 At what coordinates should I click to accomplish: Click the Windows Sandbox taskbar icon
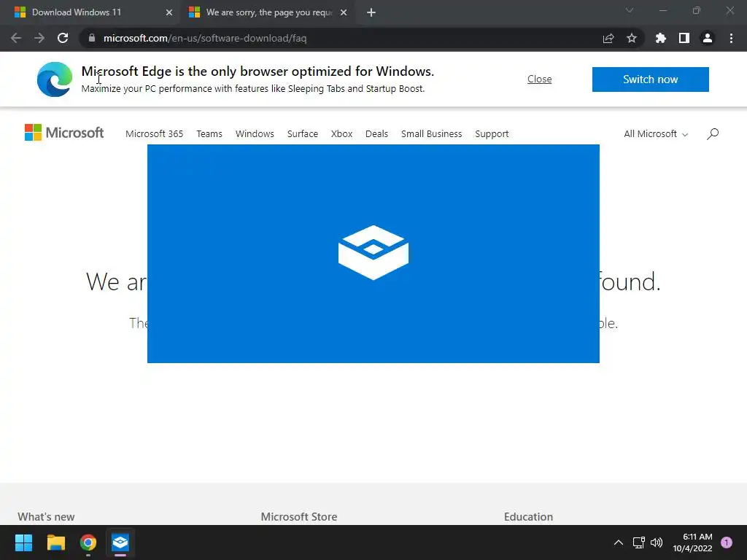pos(120,542)
